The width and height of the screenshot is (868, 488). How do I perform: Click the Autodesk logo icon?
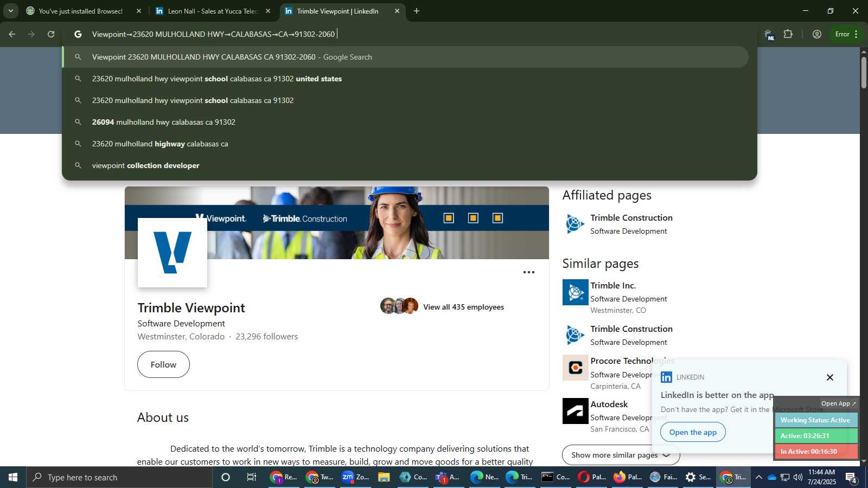point(575,411)
